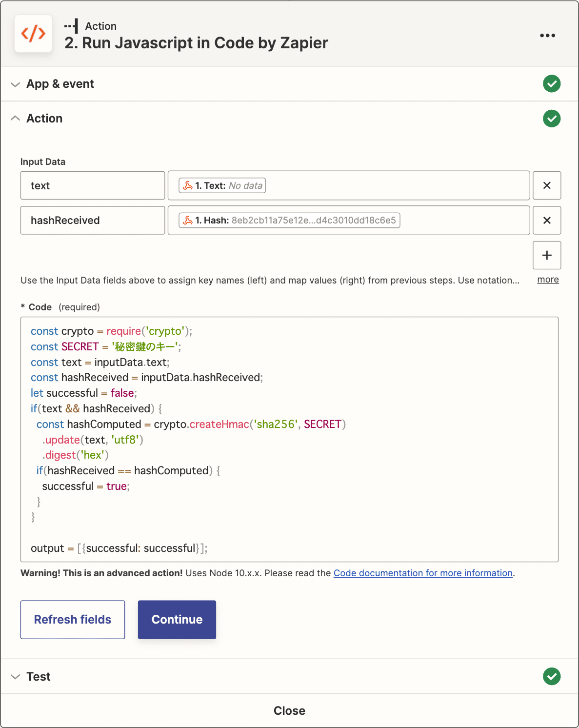Click the webhook icon in the Text pill
This screenshot has height=728, width=579.
tap(189, 185)
